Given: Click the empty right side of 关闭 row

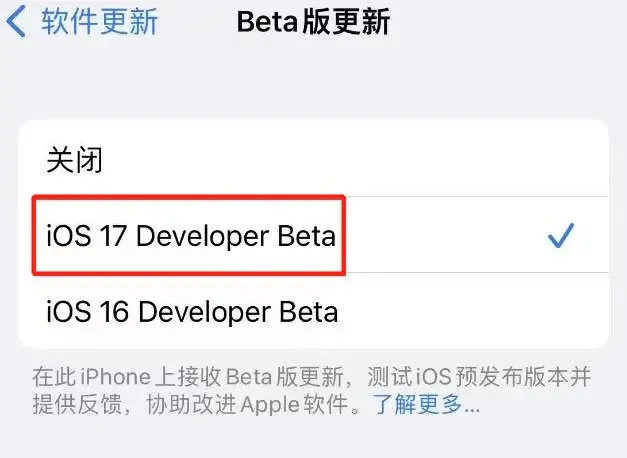Looking at the screenshot, I should (x=400, y=159).
